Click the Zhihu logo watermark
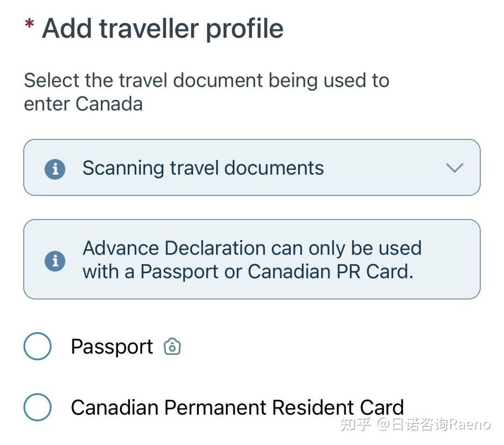504x445 pixels. 356,424
